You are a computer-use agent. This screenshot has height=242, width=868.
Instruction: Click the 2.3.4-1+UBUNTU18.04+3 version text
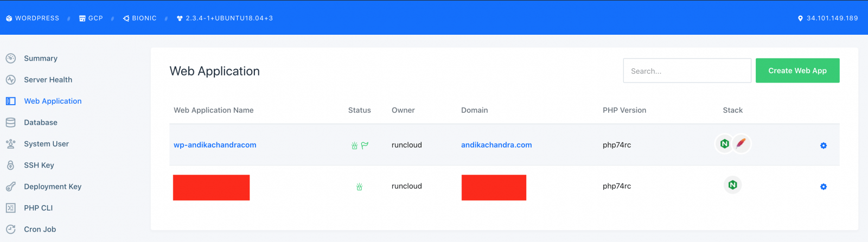(229, 18)
